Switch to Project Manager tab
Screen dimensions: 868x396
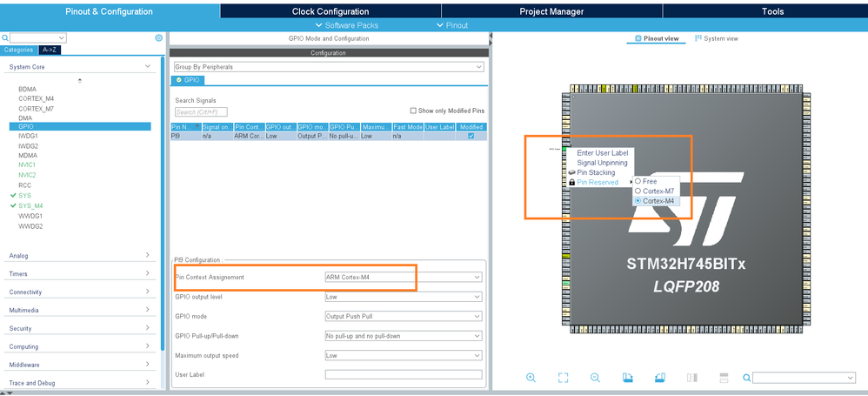pos(551,11)
